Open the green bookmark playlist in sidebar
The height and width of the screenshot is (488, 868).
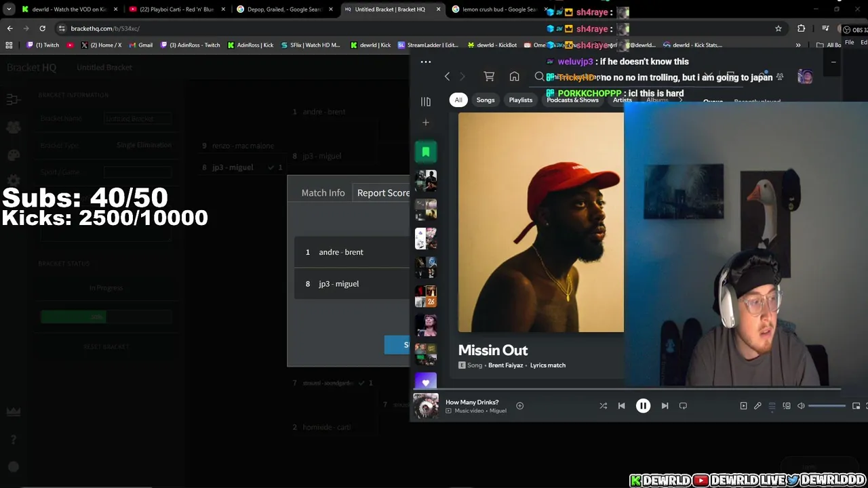pos(426,152)
